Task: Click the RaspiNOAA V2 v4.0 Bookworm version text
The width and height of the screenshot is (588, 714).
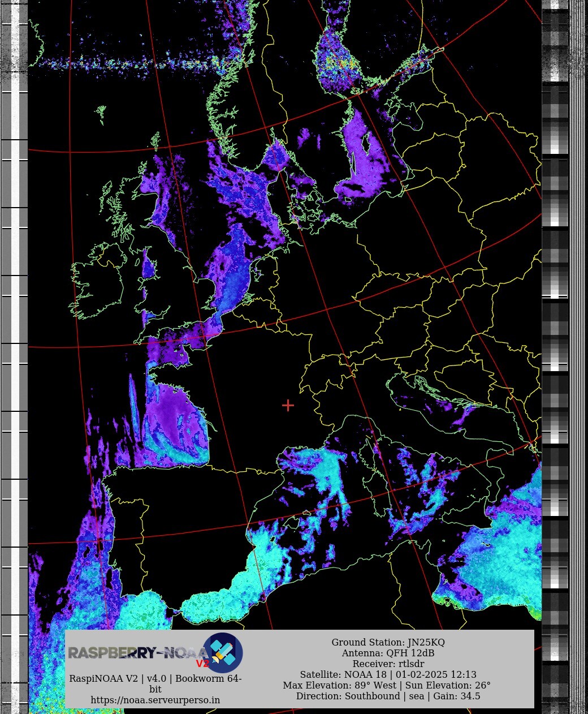Action: point(155,678)
